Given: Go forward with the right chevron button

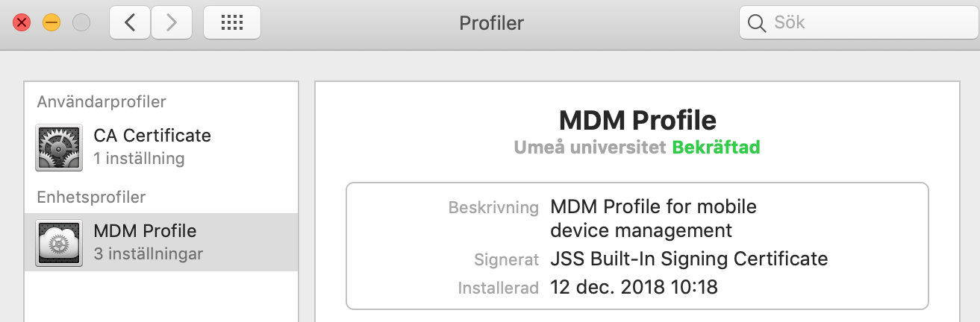Looking at the screenshot, I should 172,22.
